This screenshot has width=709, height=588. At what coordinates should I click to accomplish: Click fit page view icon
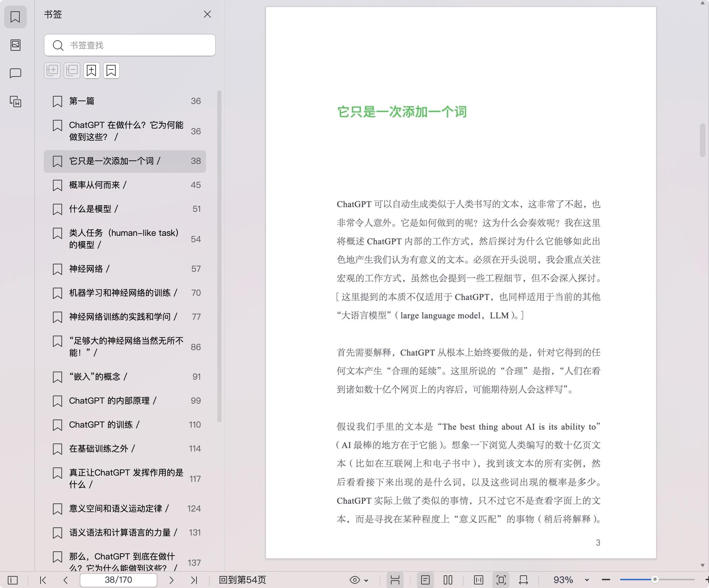(x=501, y=580)
